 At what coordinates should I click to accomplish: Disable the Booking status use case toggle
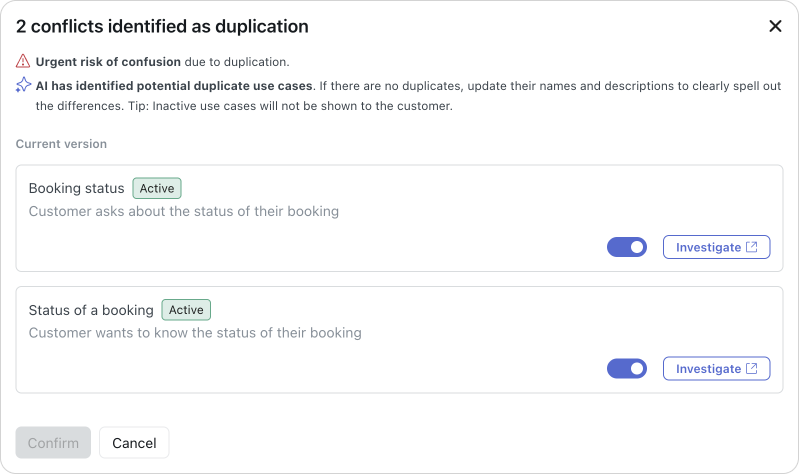point(627,247)
